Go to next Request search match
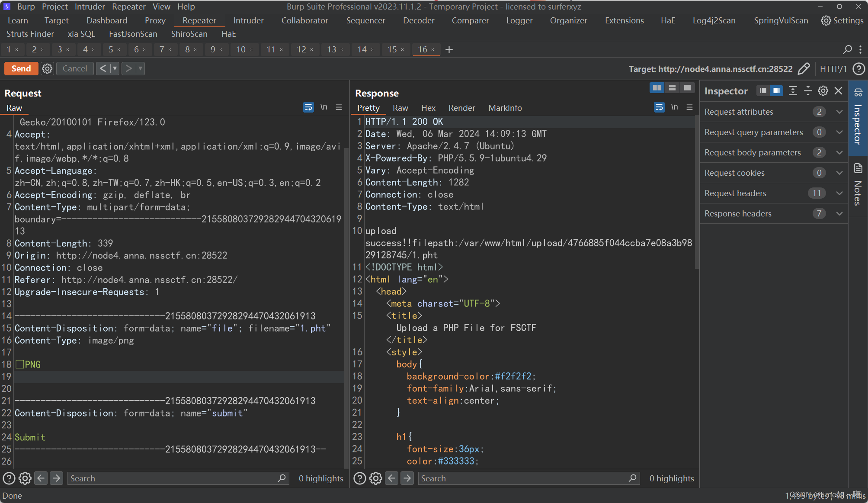The height and width of the screenshot is (503, 868). click(56, 478)
